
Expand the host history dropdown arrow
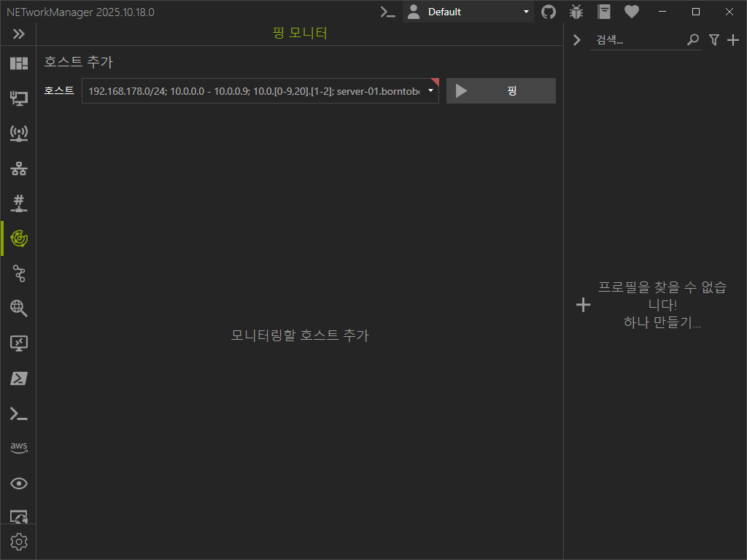[x=430, y=91]
